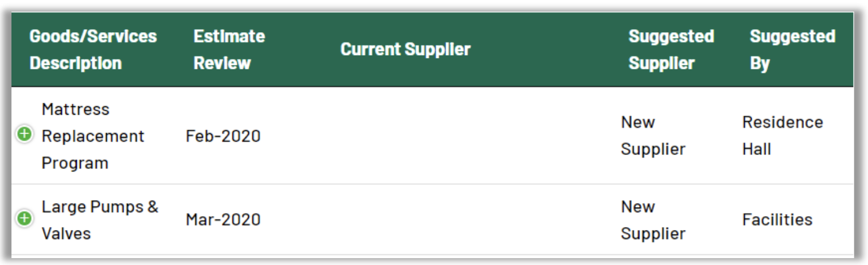Sort by Suggested Supplier column header
868x265 pixels.
(671, 49)
